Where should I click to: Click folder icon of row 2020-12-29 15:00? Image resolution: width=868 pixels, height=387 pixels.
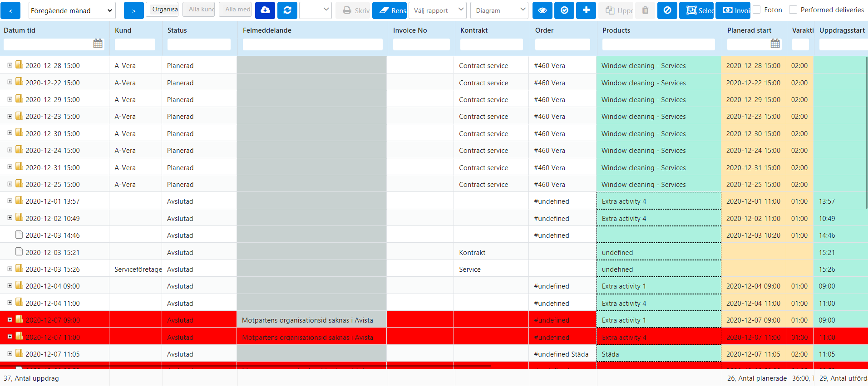(x=19, y=99)
